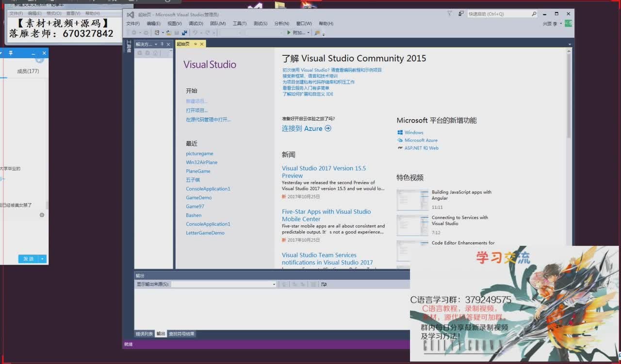The image size is (621, 364).
Task: Switch to the 错误列表 tab
Action: tap(144, 334)
